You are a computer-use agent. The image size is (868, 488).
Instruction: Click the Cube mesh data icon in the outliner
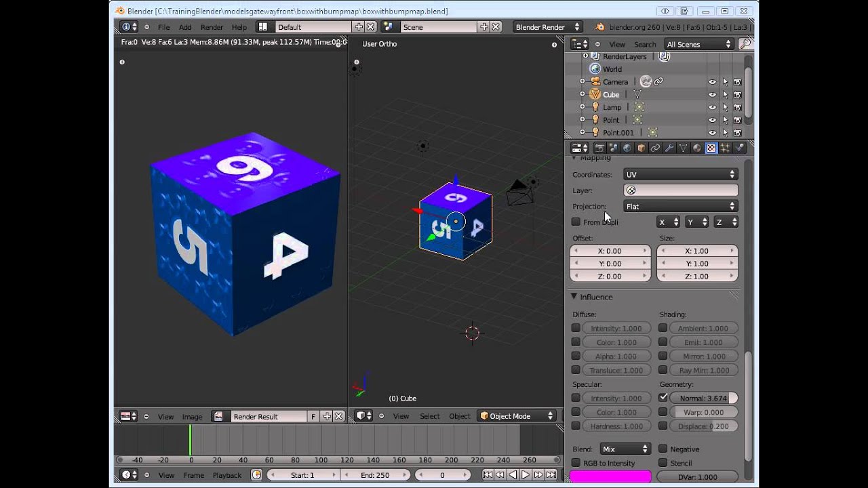[x=637, y=94]
